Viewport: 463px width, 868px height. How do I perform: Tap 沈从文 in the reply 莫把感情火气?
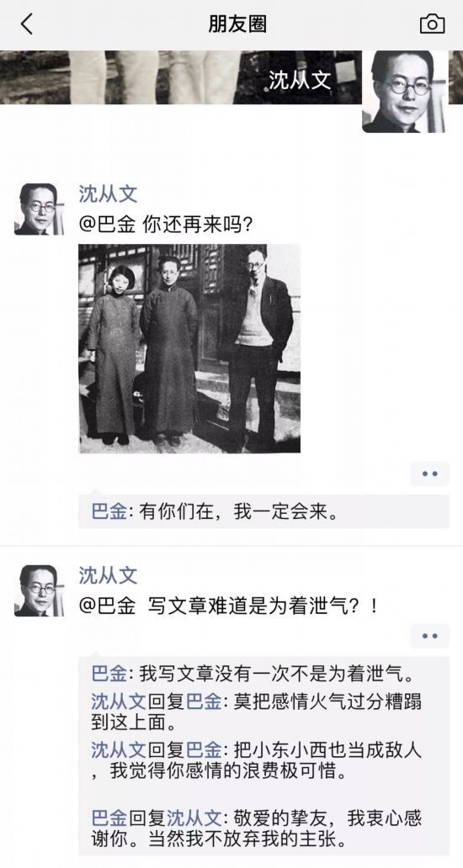119,701
